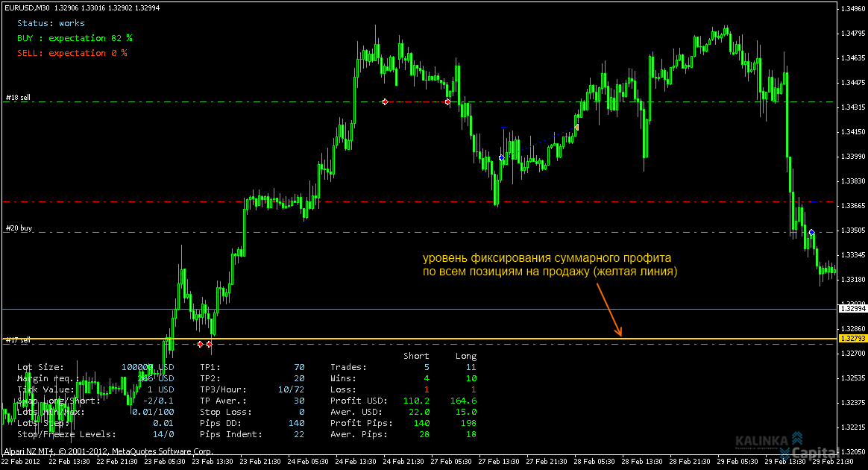The image size is (868, 470).
Task: Click the 1.33180 price axis label
Action: [x=853, y=280]
